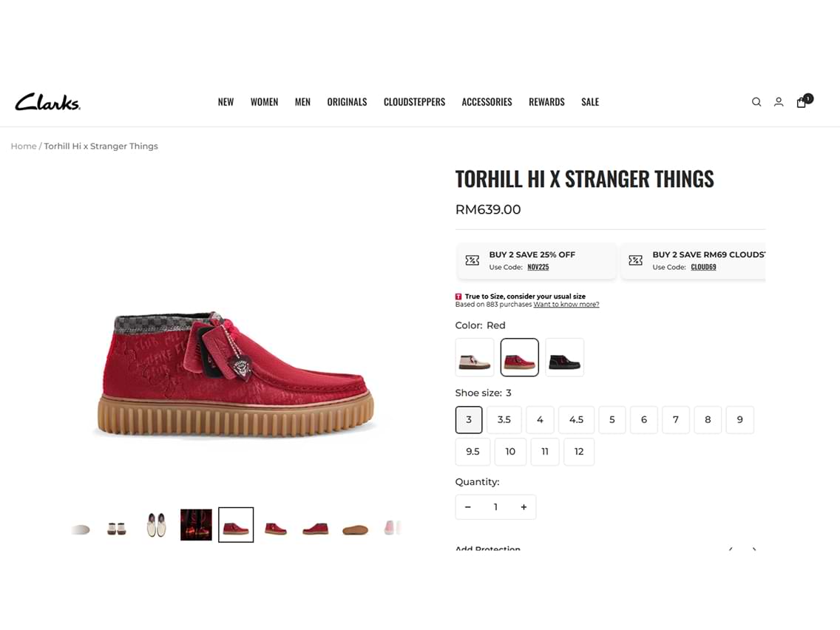
Task: Open the account profile icon
Action: 779,102
